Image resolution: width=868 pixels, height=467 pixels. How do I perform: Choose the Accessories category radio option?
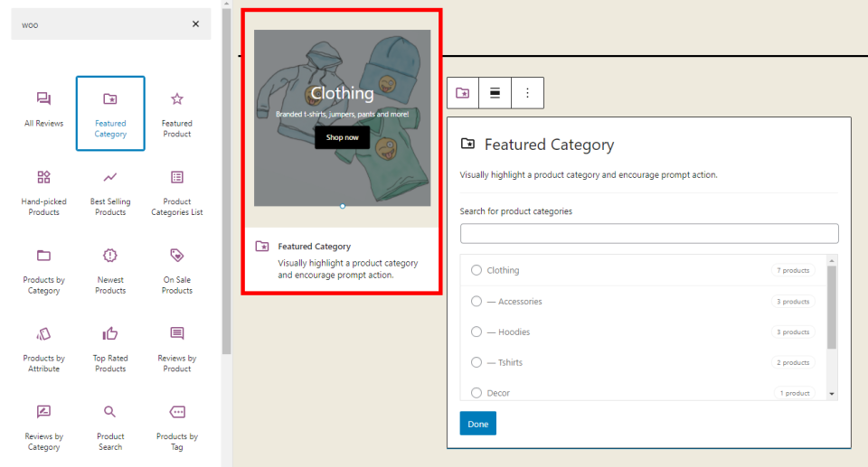point(476,301)
